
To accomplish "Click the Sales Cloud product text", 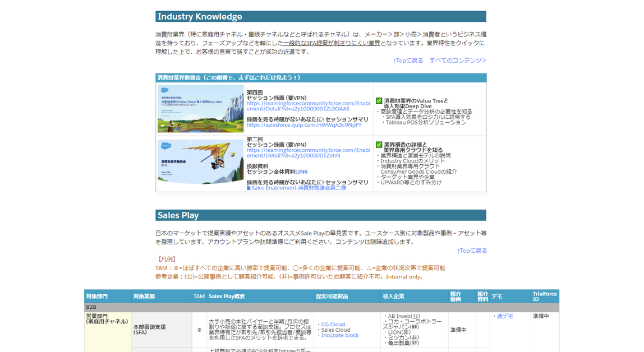I will click(x=335, y=330).
